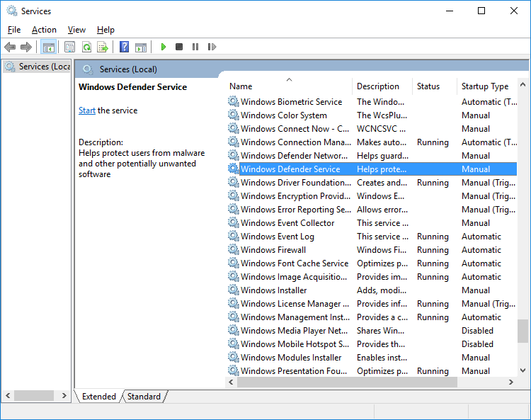Click gear icon of Windows Event Log
This screenshot has width=531, height=420.
tap(234, 236)
